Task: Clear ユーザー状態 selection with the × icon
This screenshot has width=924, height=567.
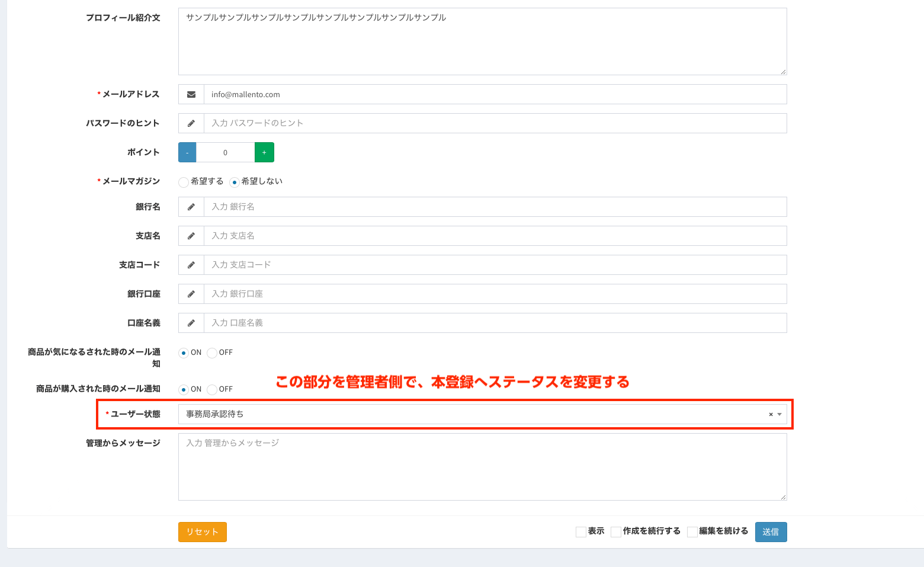Action: coord(771,415)
